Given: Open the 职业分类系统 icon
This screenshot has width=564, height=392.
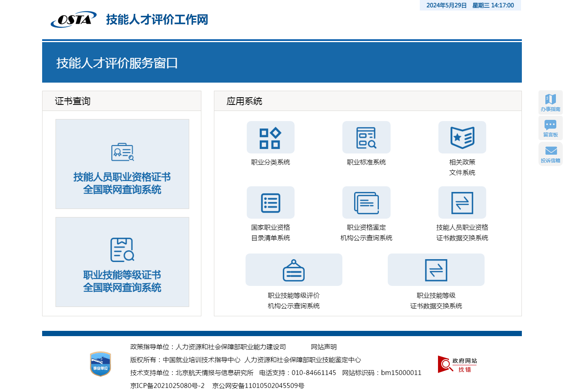Looking at the screenshot, I should [x=270, y=138].
